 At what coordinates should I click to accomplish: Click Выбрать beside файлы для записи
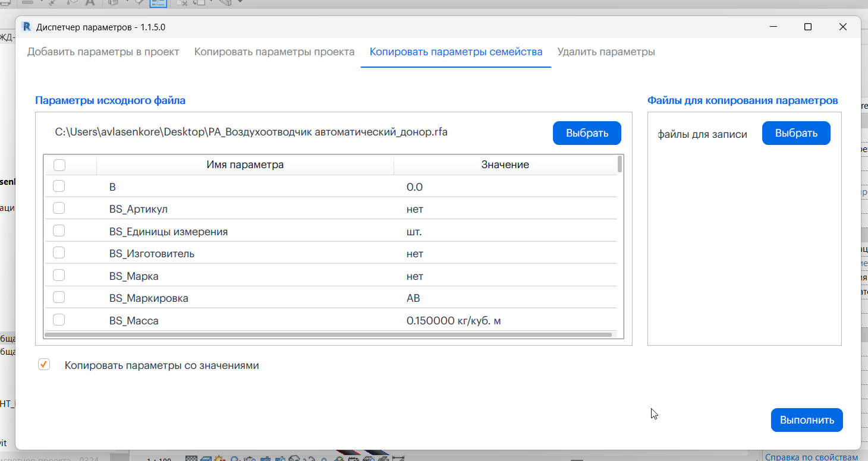[796, 133]
